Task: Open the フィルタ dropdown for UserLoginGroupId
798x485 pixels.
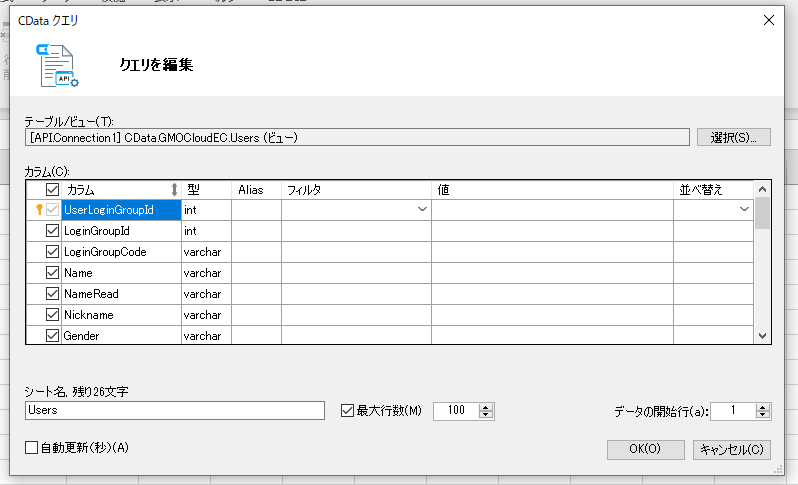Action: click(x=422, y=209)
